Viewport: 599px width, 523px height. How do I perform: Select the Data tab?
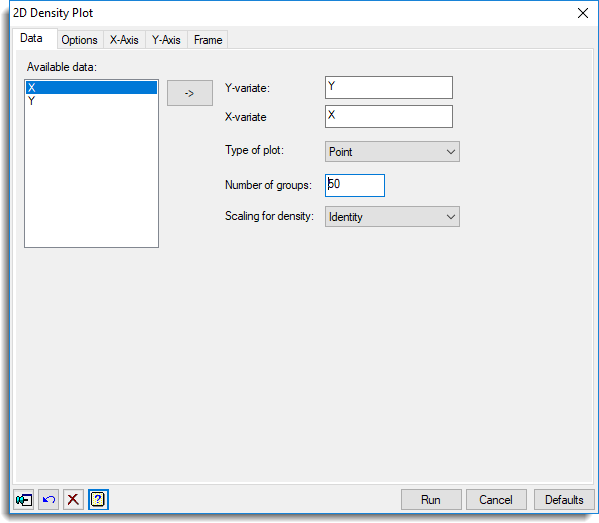tap(31, 38)
